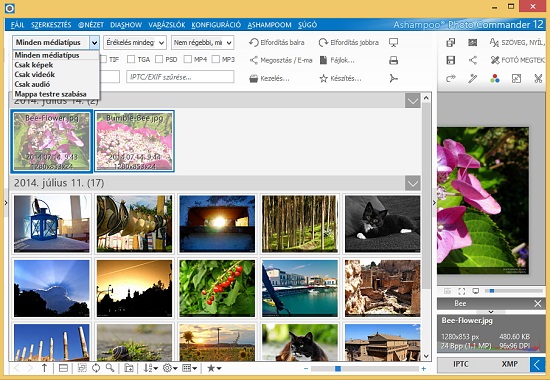Open the RGB color adjustment icon

(495, 78)
